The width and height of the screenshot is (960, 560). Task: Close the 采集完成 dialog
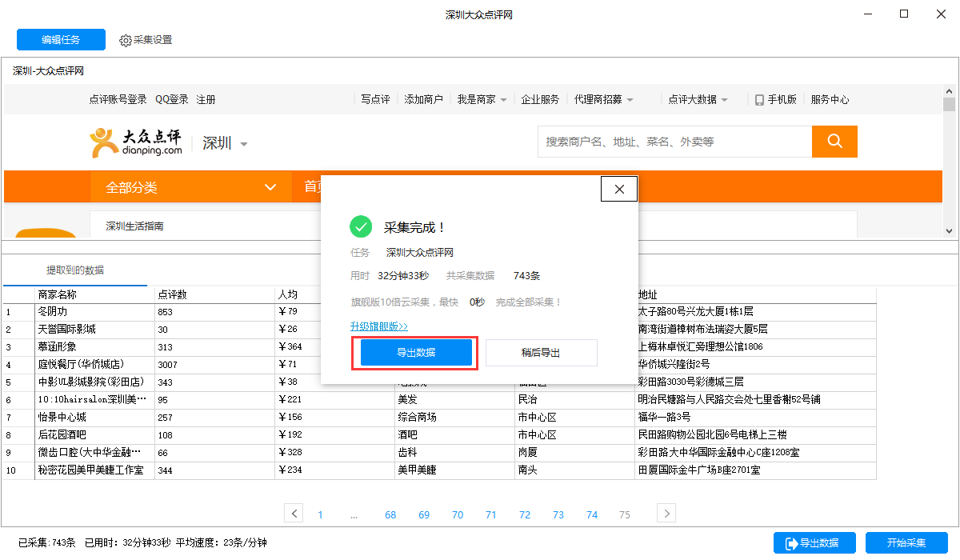click(x=618, y=189)
